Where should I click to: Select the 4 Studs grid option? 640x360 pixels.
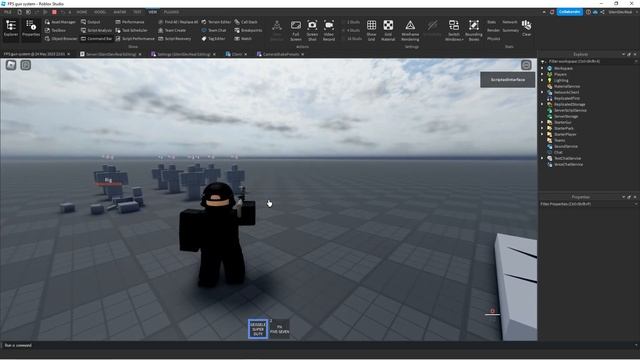[x=351, y=30]
